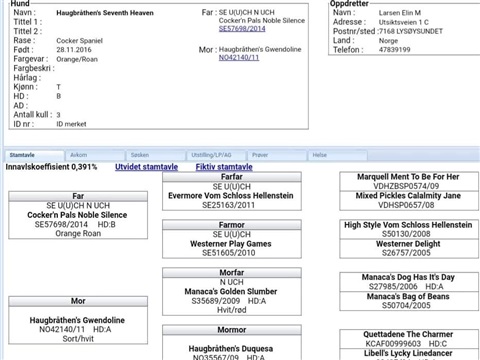The width and height of the screenshot is (480, 360).
Task: Click Evermore Vom Schloss Hellenstein in Farfar box
Action: coord(231,196)
